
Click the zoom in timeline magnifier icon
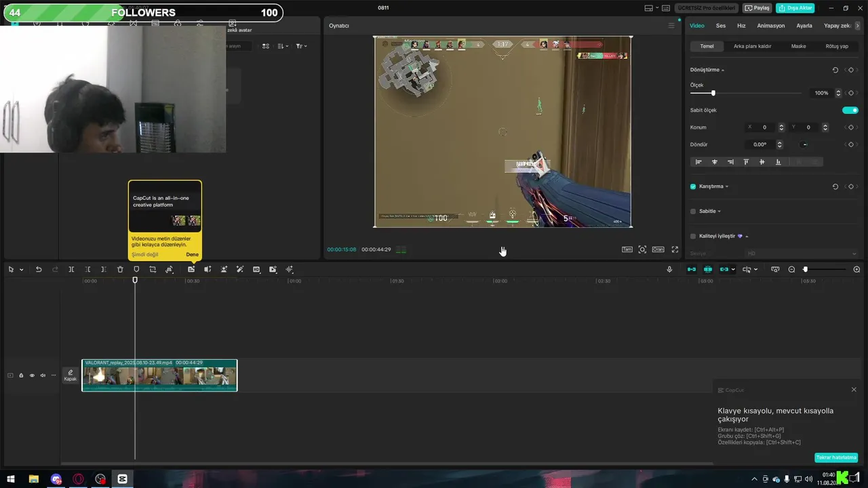pyautogui.click(x=856, y=270)
